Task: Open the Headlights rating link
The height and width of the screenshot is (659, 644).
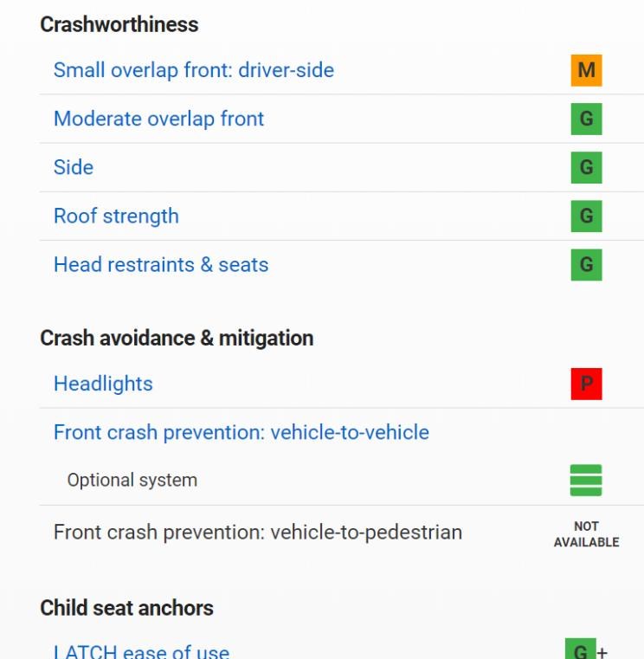Action: click(103, 384)
